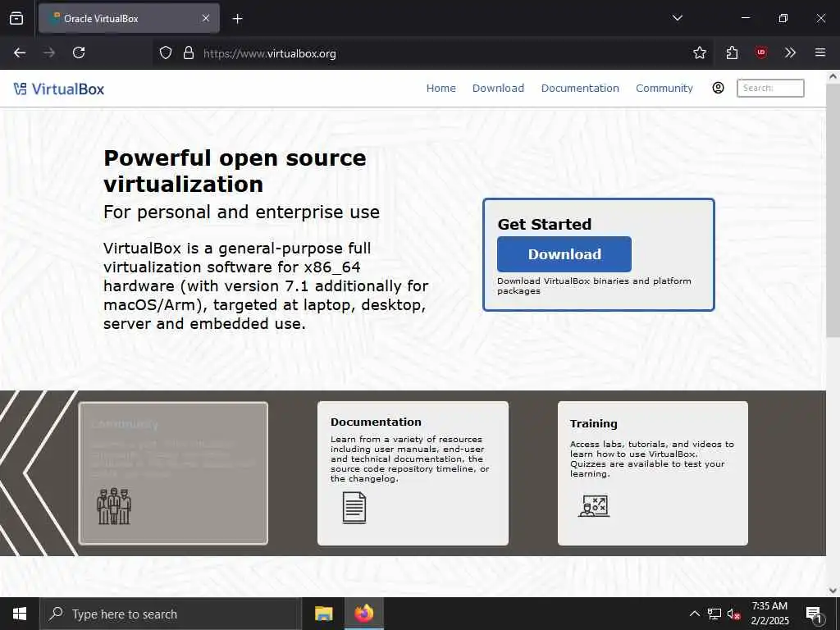840x630 pixels.
Task: Open Firefox tab overview icon
Action: click(16, 18)
